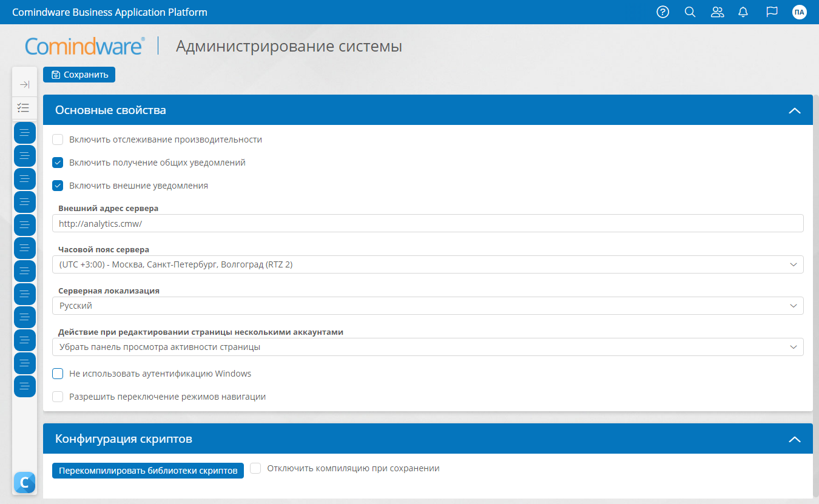Uncheck Включить внешние уведомления
Screen dimensions: 819x504
click(x=58, y=186)
